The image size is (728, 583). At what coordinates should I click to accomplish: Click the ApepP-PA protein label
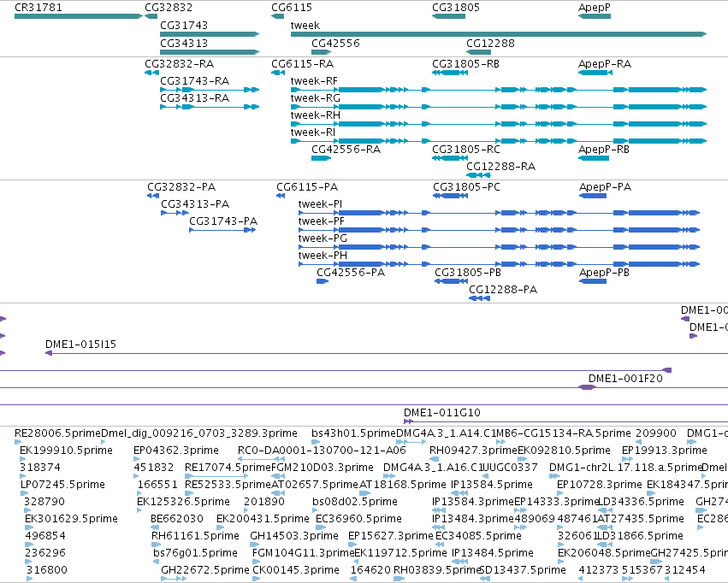click(x=605, y=187)
